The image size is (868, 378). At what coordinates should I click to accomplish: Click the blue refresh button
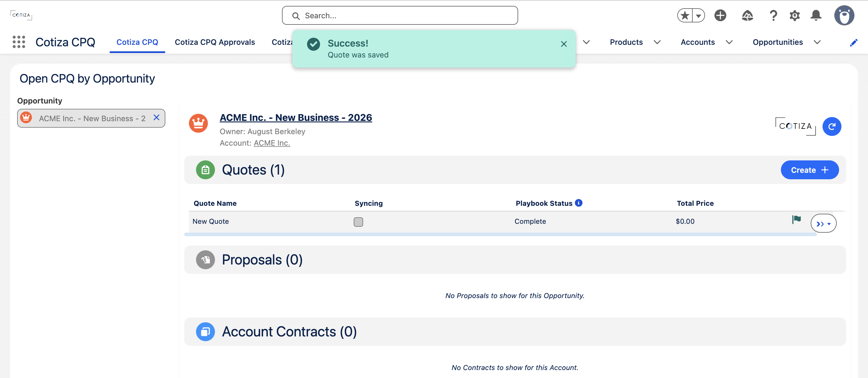pyautogui.click(x=832, y=126)
